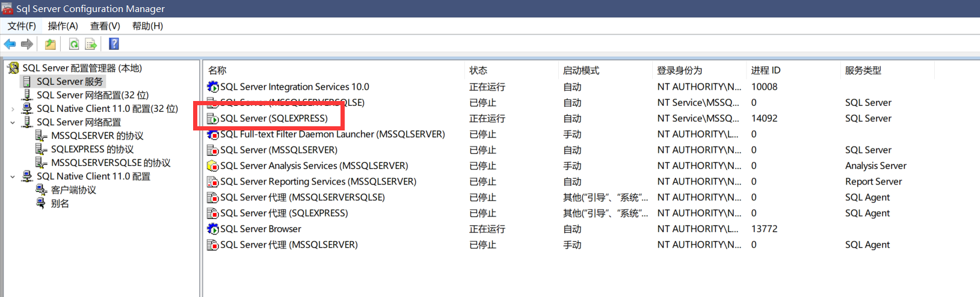
Task: Select the SQL Native Client 11.0 配置 item
Action: (x=93, y=176)
